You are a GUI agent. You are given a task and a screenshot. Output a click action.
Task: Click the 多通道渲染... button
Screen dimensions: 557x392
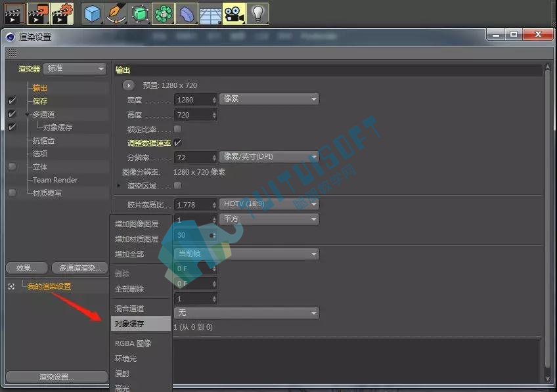point(80,268)
